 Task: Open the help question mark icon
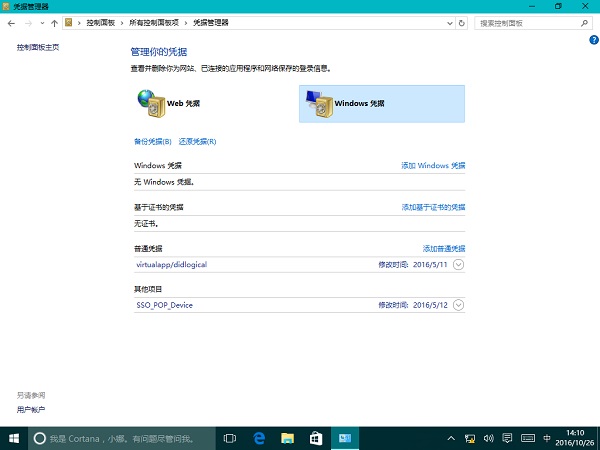[594, 39]
